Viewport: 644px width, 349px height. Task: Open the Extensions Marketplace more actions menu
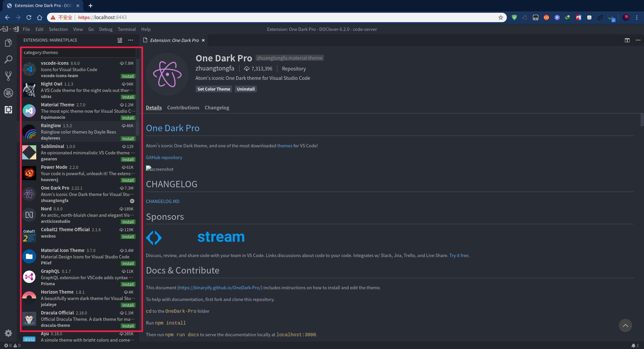(130, 40)
